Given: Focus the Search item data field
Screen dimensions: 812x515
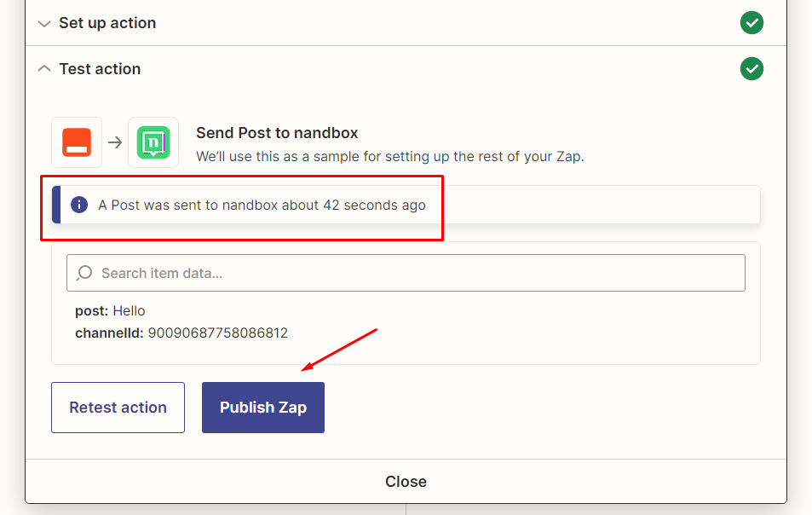Looking at the screenshot, I should tap(418, 273).
